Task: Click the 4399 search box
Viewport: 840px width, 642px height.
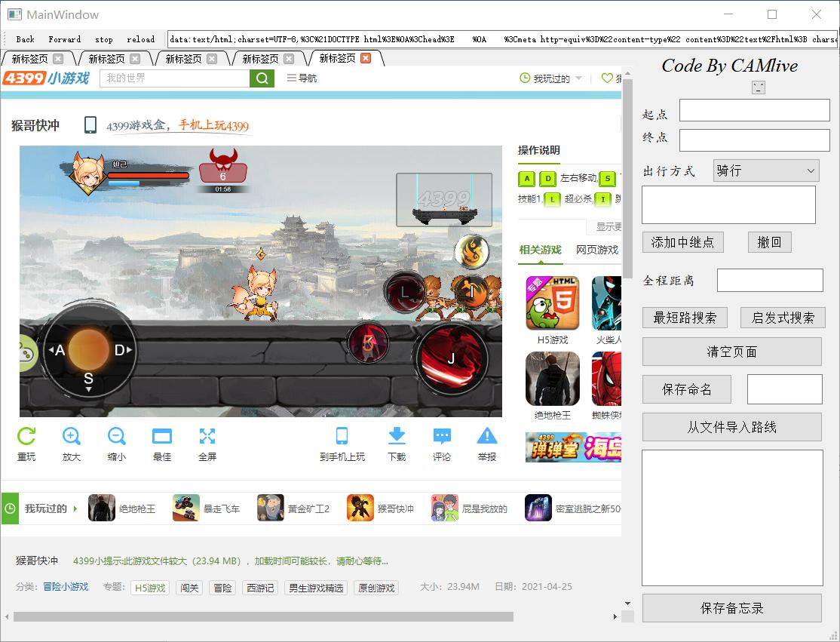Action: click(x=175, y=78)
